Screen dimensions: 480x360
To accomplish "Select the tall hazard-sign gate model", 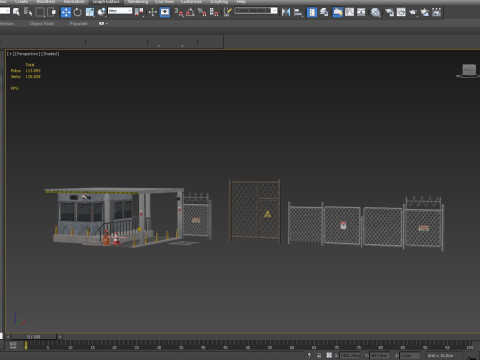I will [x=255, y=211].
